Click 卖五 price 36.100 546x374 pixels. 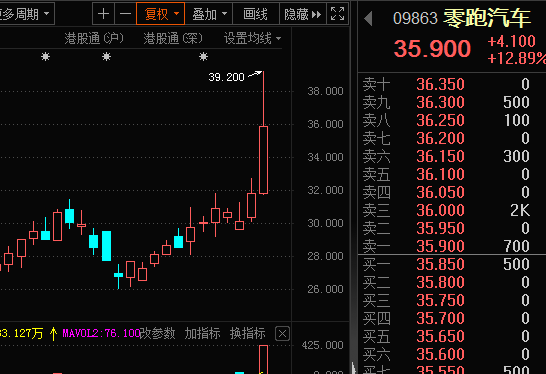coord(440,174)
